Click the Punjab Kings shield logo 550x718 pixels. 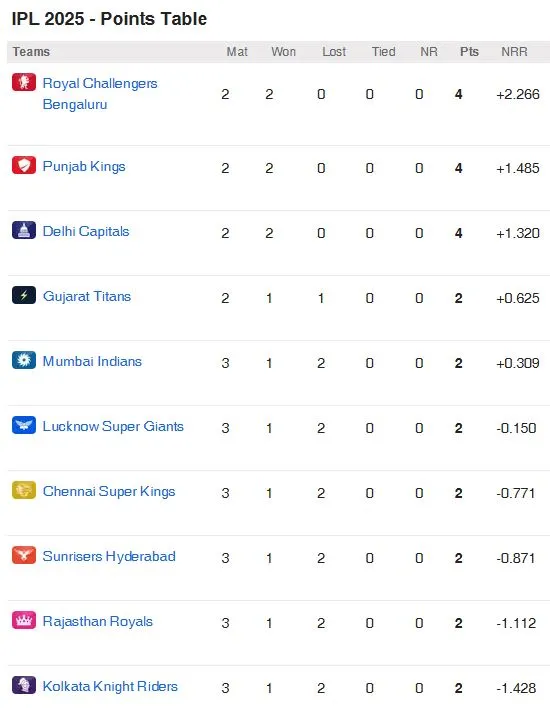coord(24,165)
